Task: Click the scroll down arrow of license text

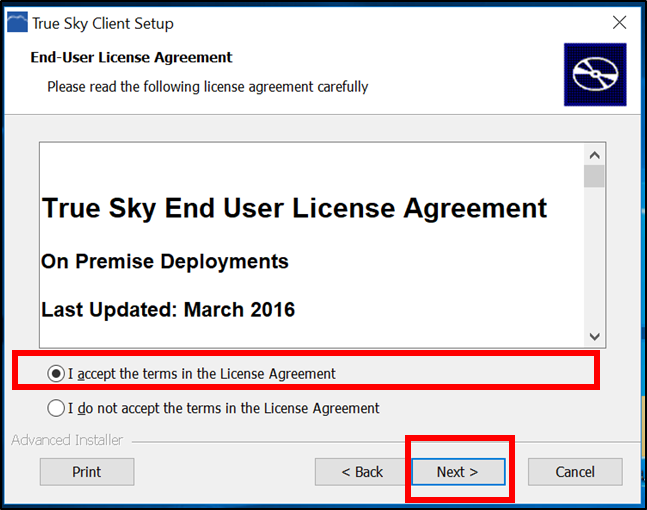Action: click(594, 337)
